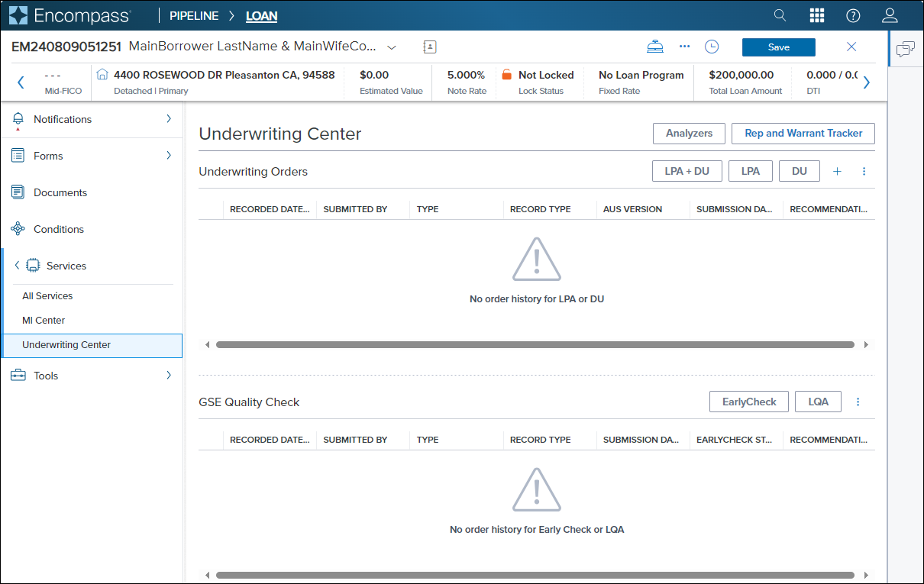
Task: Click the EarlyCheck button
Action: coord(749,402)
